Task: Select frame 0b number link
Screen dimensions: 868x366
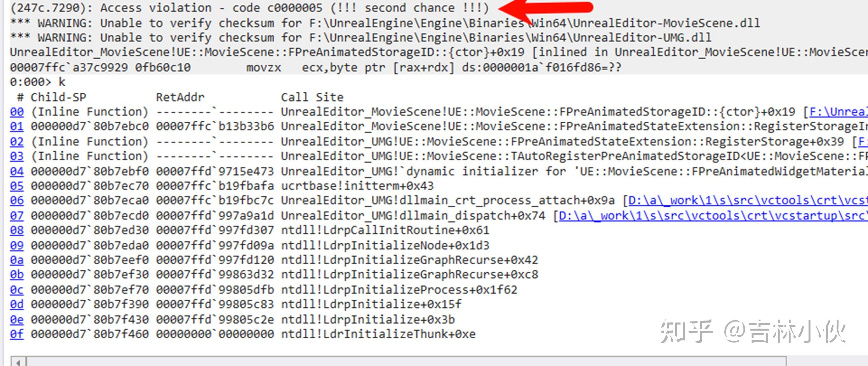Action: pyautogui.click(x=17, y=275)
